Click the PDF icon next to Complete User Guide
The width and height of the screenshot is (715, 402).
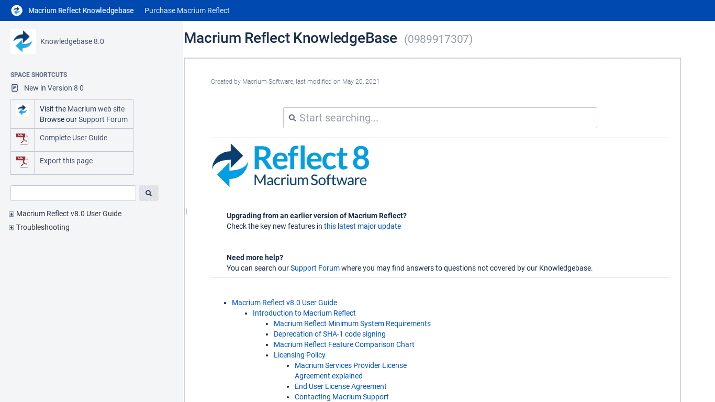[x=22, y=139]
